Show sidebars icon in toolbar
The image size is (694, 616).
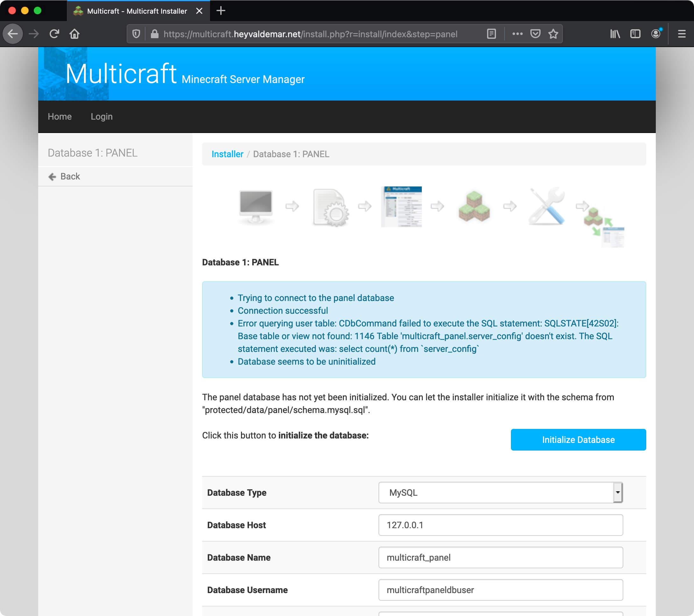pos(635,34)
